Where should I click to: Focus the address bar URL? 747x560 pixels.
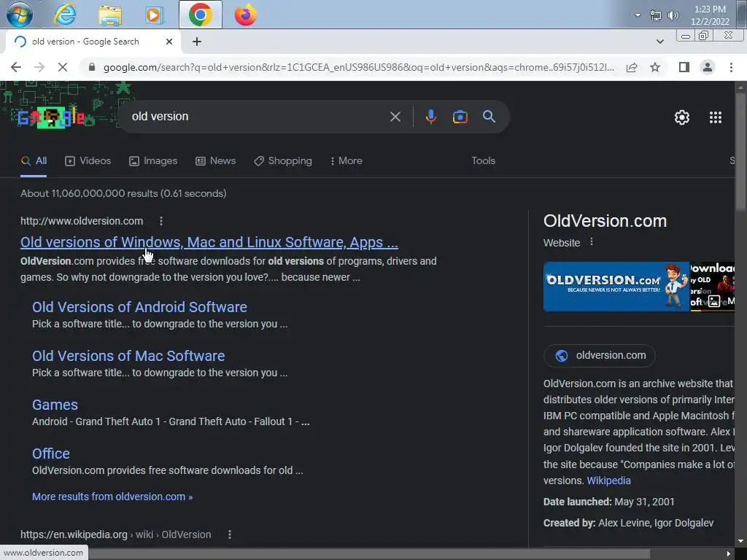pyautogui.click(x=358, y=67)
